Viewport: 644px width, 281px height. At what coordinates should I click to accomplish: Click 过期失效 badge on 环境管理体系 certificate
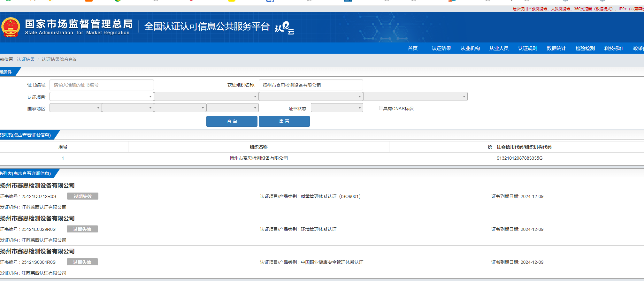82,229
